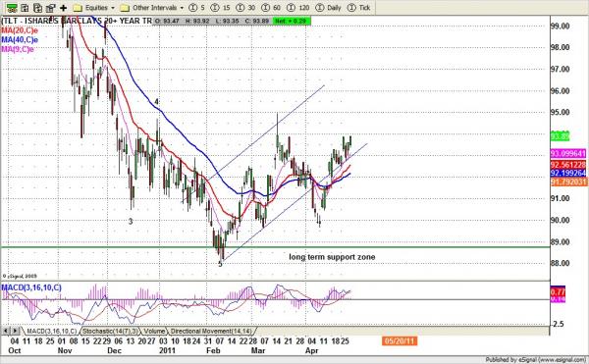This screenshot has height=364, width=589.
Task: Open the MACD(3,16,10,C) tab
Action: 51,331
